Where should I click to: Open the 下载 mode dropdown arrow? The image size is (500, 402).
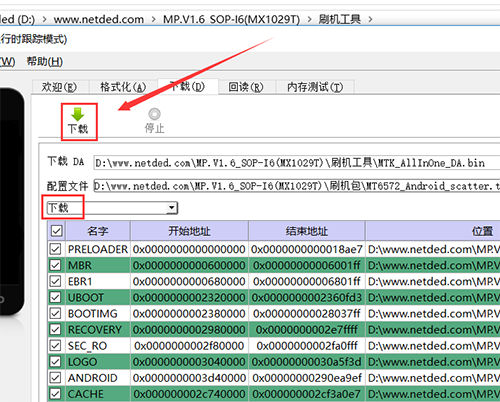(171, 208)
